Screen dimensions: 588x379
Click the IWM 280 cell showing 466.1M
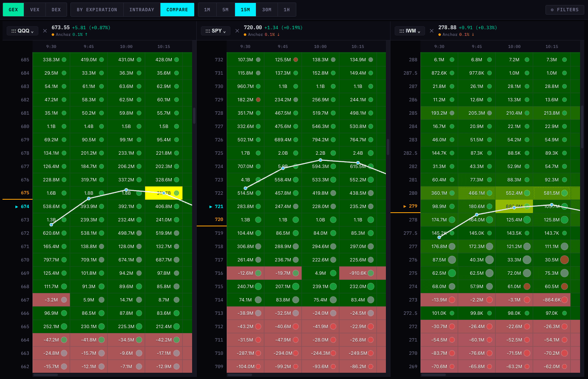click(477, 193)
